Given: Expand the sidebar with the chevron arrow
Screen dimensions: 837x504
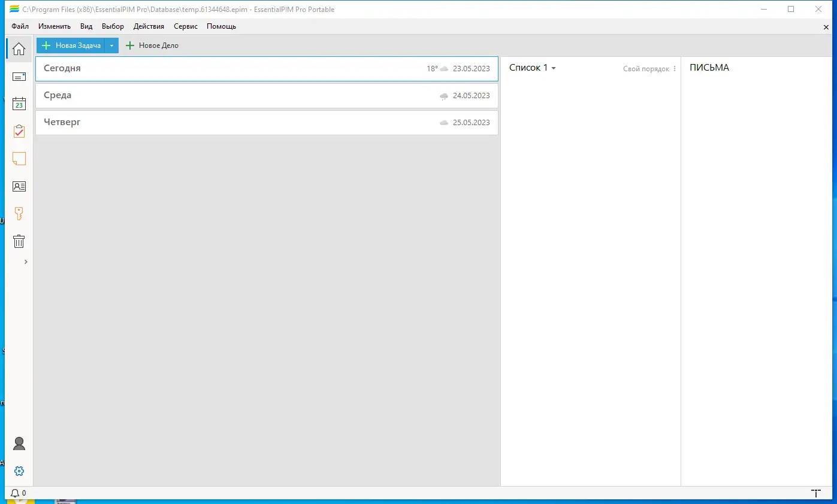Looking at the screenshot, I should point(26,262).
